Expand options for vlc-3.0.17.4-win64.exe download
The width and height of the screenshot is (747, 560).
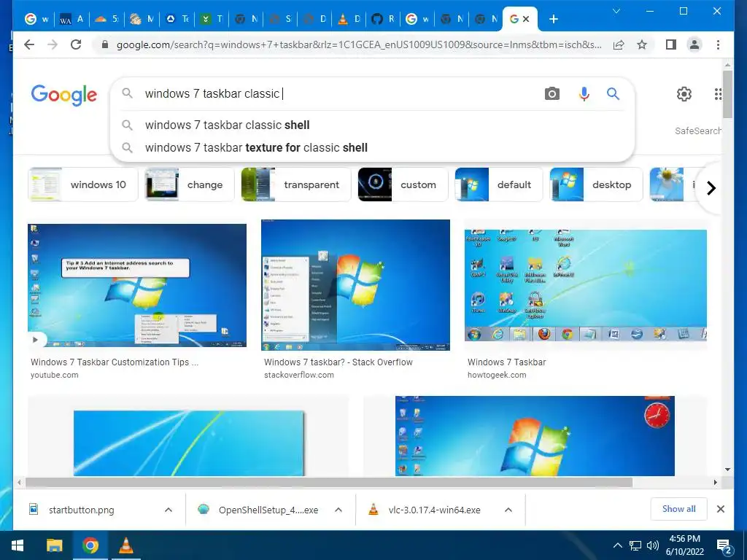click(508, 510)
